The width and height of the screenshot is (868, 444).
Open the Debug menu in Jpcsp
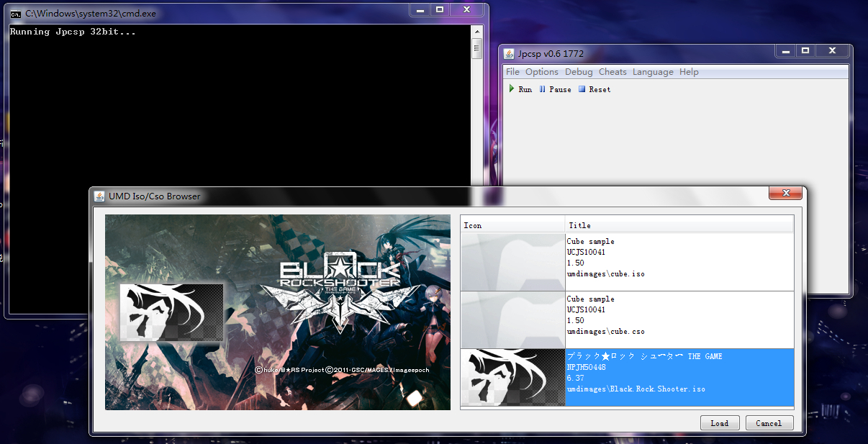(x=579, y=72)
